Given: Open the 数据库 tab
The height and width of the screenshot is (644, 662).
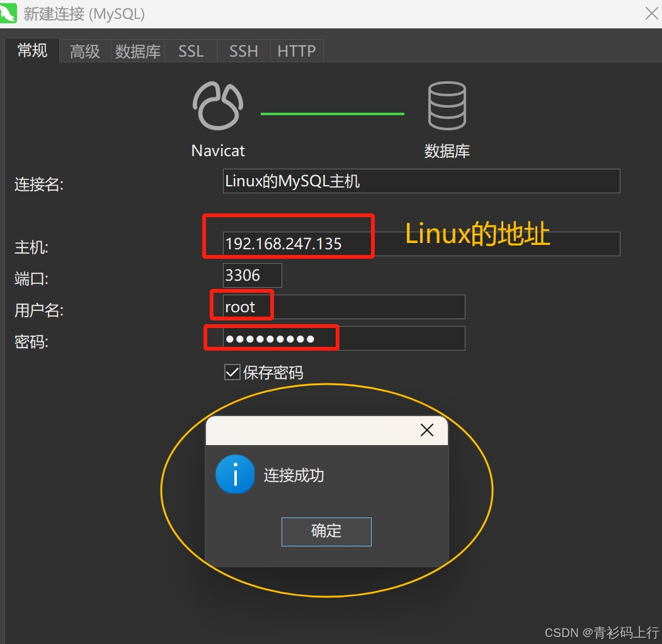Looking at the screenshot, I should pyautogui.click(x=138, y=51).
